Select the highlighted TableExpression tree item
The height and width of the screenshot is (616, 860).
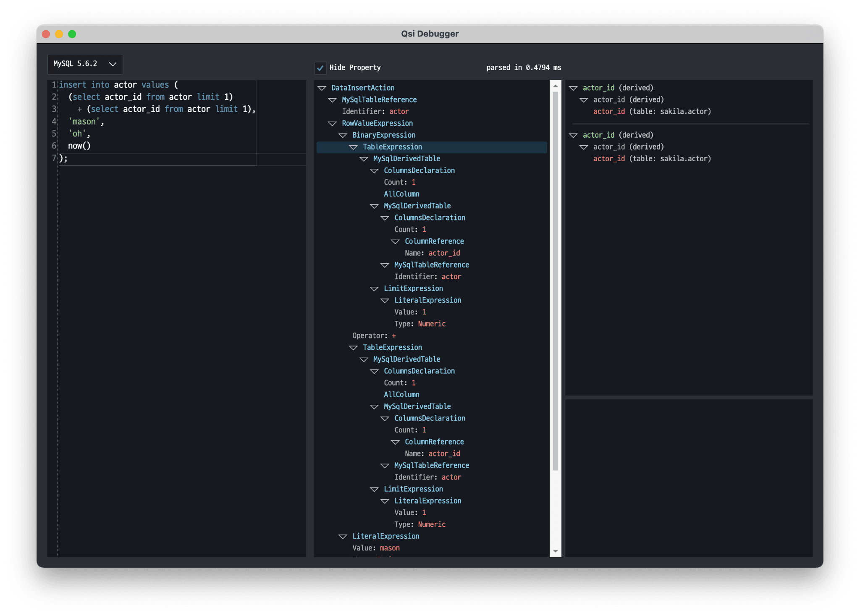pyautogui.click(x=392, y=147)
